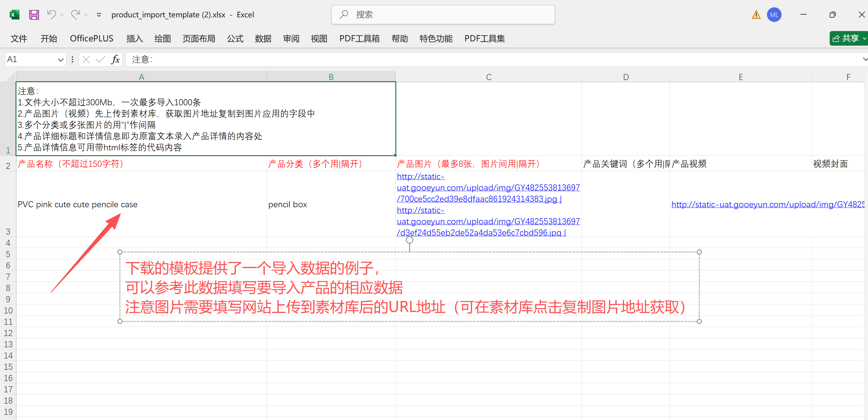Screen dimensions: 868x420
Task: Click the 共享 share button
Action: [x=848, y=38]
